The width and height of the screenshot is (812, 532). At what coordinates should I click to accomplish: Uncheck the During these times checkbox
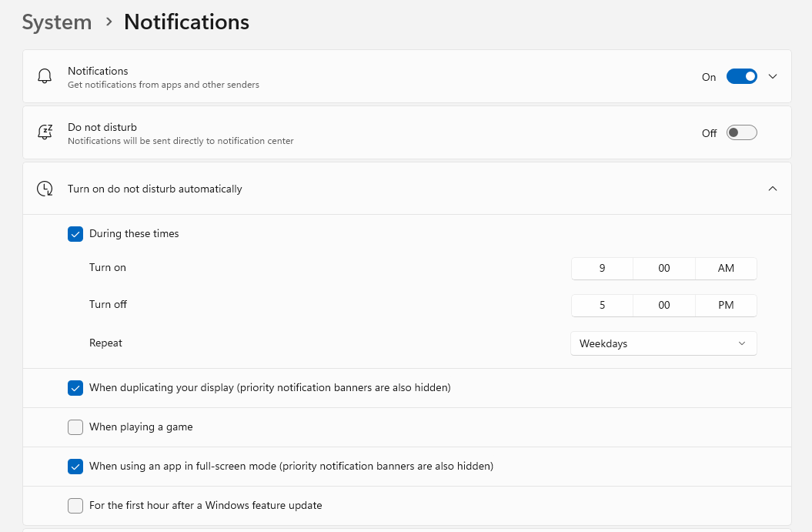click(75, 233)
